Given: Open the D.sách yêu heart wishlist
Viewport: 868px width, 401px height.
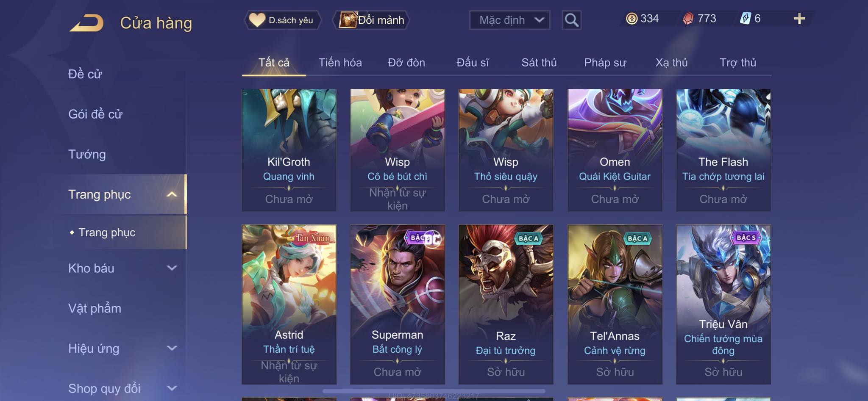Looking at the screenshot, I should point(282,20).
